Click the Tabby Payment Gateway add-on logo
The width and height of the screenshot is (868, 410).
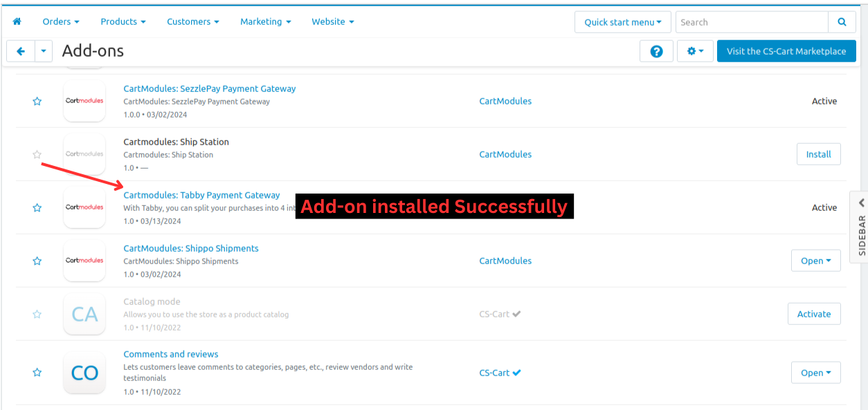pos(84,207)
